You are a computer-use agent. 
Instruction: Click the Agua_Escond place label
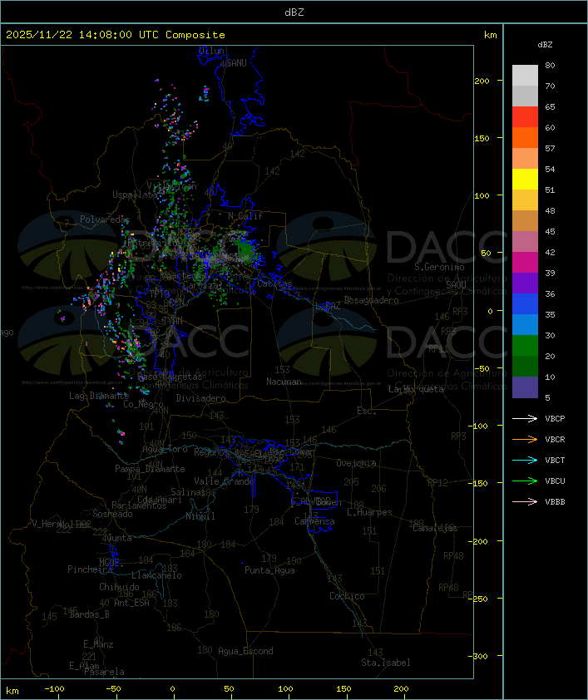tap(245, 651)
